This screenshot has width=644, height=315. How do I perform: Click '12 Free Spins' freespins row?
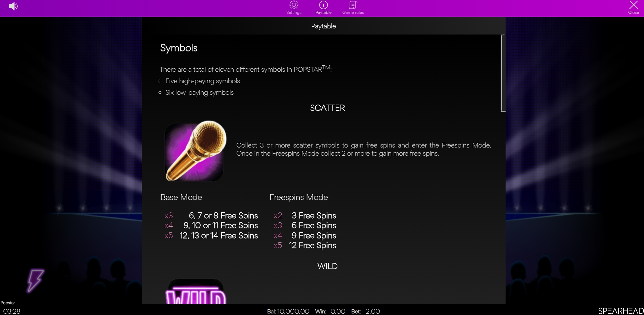pos(305,245)
